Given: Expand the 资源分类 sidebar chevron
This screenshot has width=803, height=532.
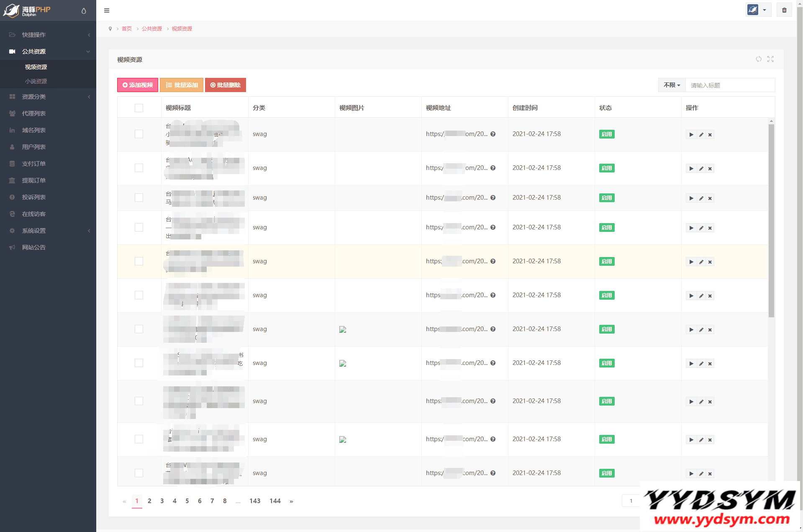Looking at the screenshot, I should 89,97.
